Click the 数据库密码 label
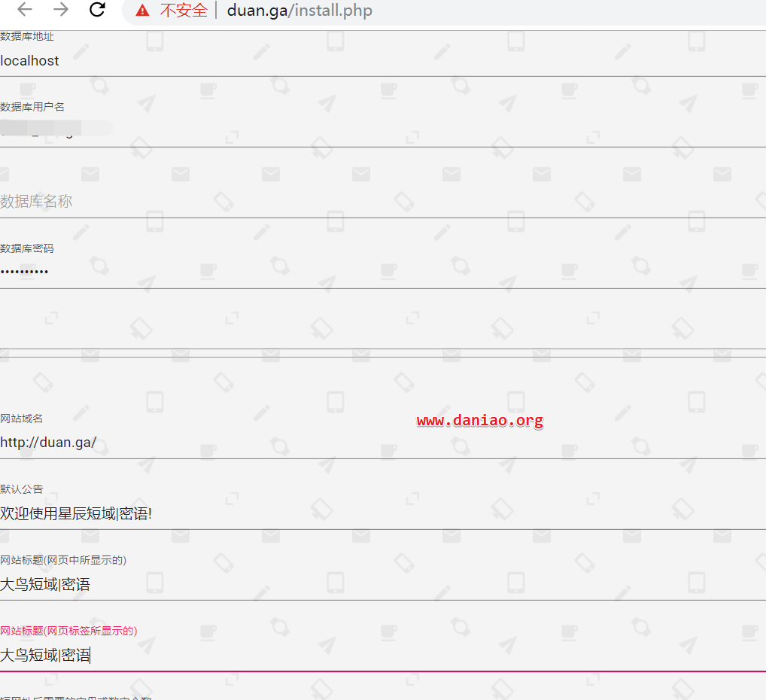The height and width of the screenshot is (700, 766). pyautogui.click(x=27, y=248)
